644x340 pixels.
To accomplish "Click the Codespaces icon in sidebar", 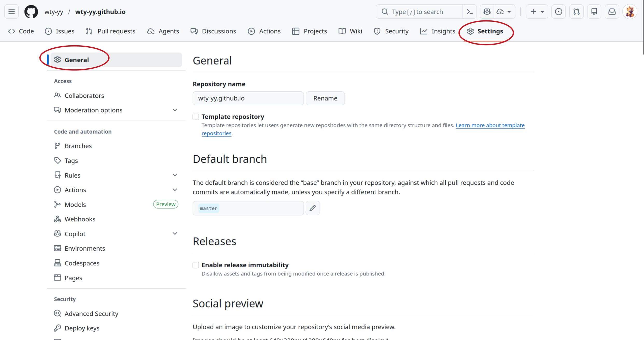I will pos(57,263).
